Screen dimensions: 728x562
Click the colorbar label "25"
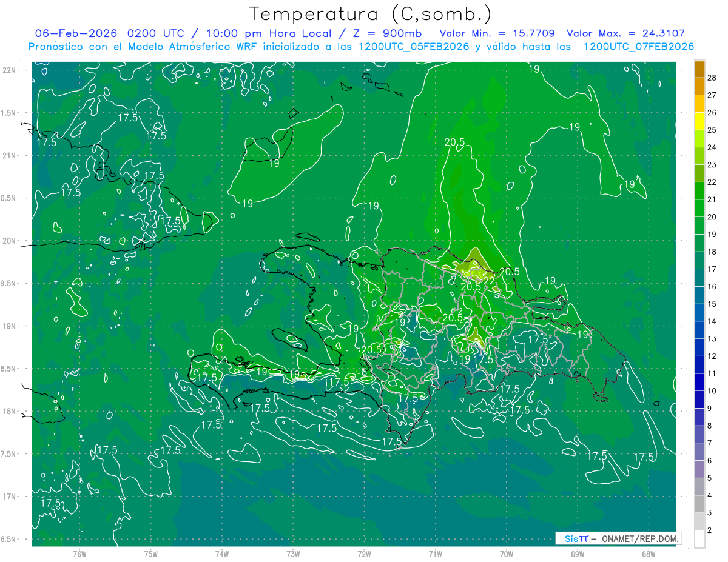pyautogui.click(x=712, y=130)
